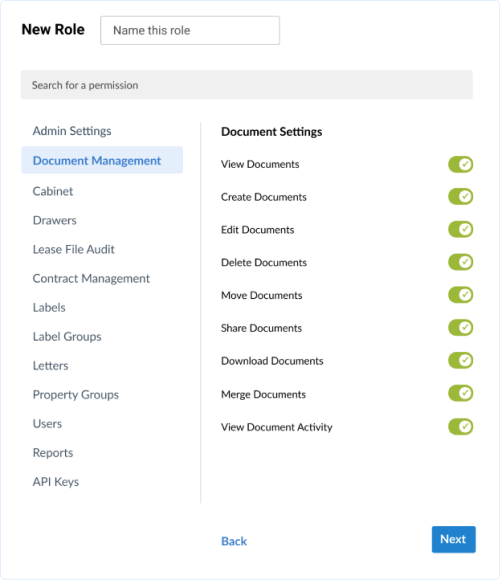Viewport: 500px width, 580px height.
Task: Click the Search for a permission box
Action: (247, 85)
